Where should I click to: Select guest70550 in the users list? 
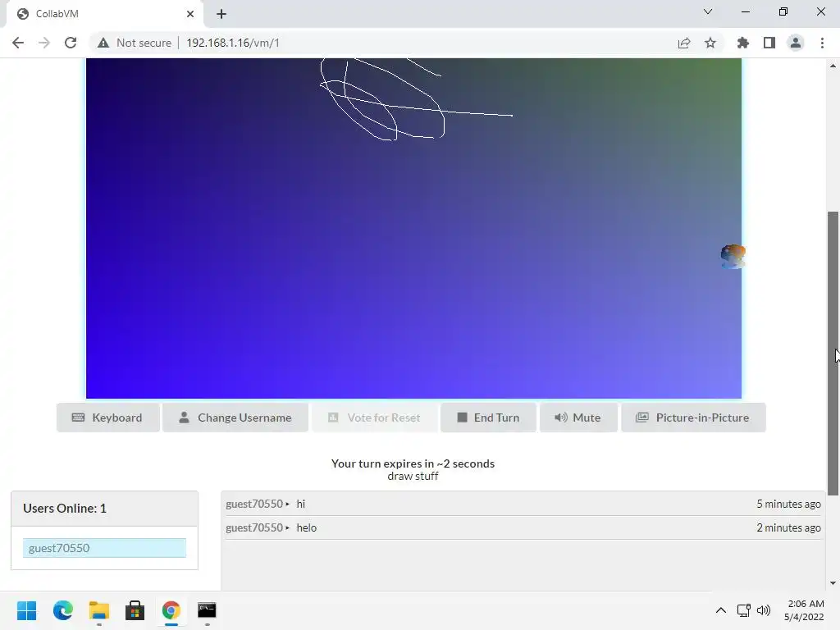pos(104,547)
